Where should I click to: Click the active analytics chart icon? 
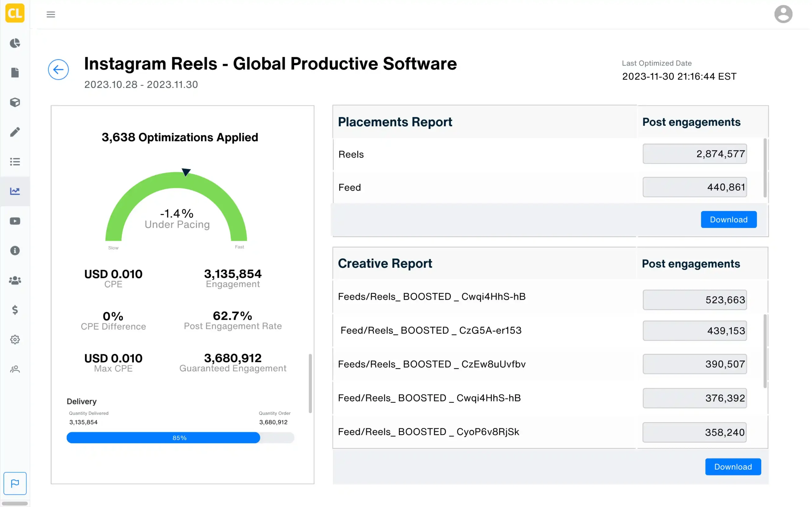click(15, 191)
